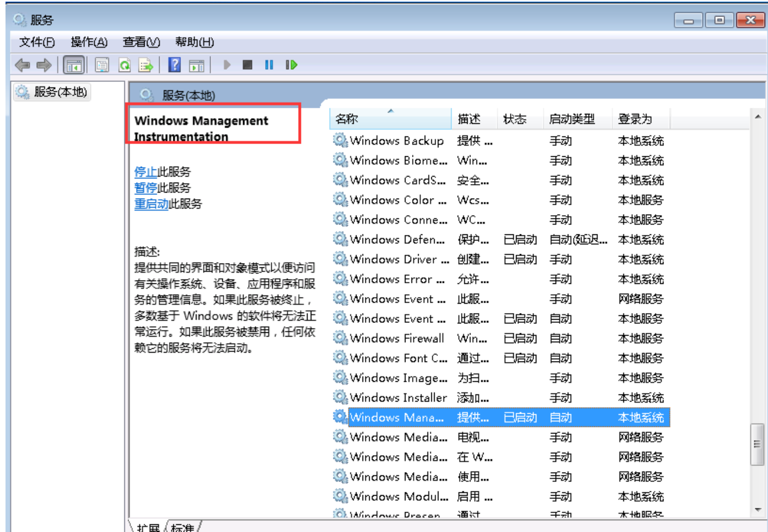Viewport: 768px width, 532px height.
Task: Click the Pause Service icon
Action: coord(269,65)
